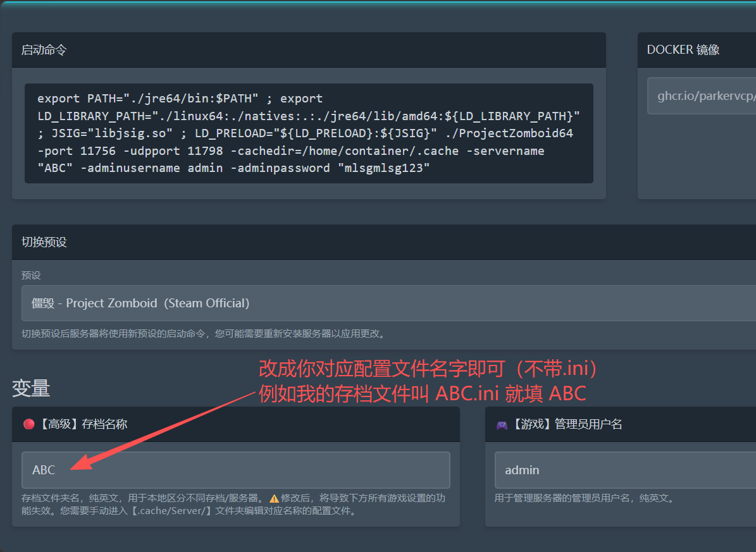This screenshot has height=552, width=756.
Task: Click the small 预设 field label
Action: (x=31, y=275)
